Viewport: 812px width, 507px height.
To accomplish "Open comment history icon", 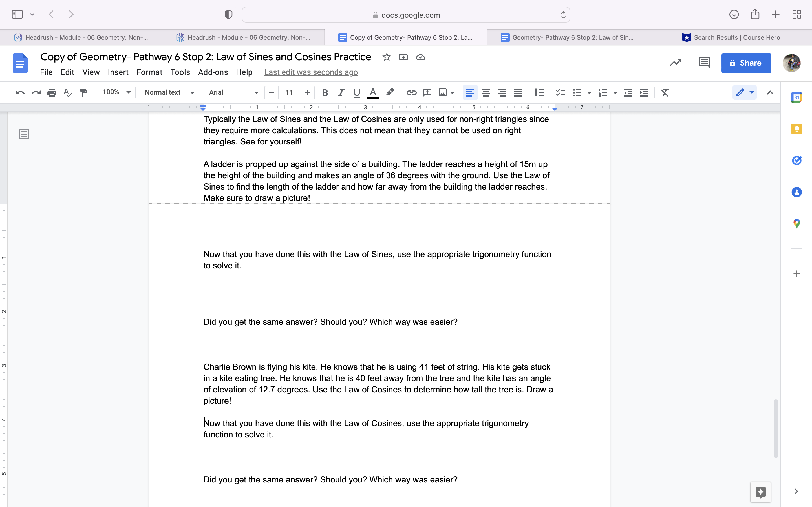I will click(x=704, y=63).
